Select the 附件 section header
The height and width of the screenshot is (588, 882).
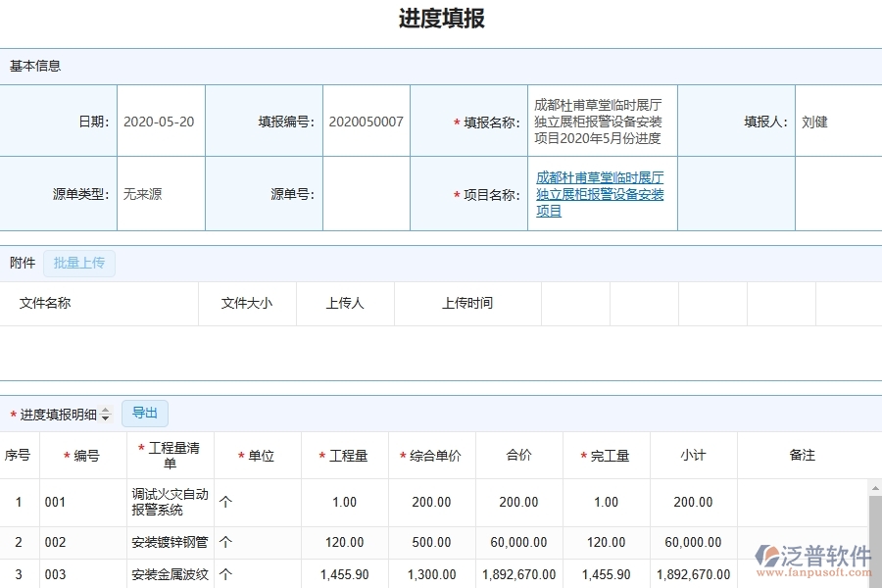point(25,263)
